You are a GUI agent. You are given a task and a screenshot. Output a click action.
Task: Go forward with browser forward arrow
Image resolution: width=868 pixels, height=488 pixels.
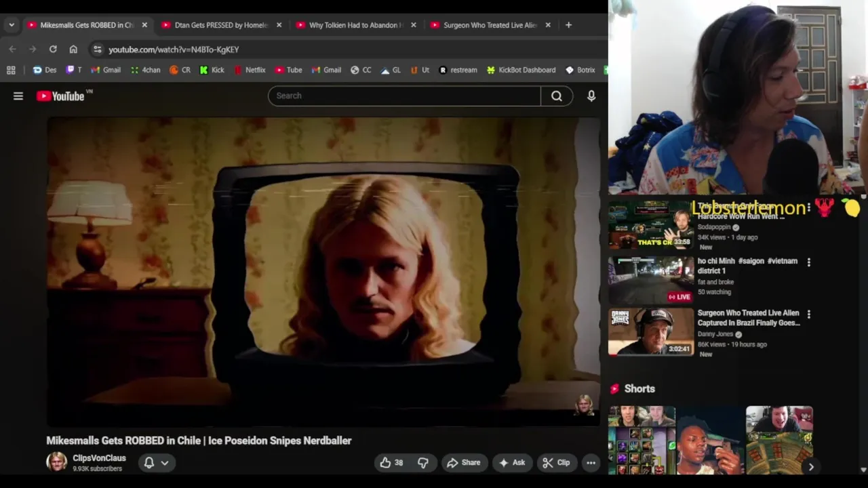point(33,49)
